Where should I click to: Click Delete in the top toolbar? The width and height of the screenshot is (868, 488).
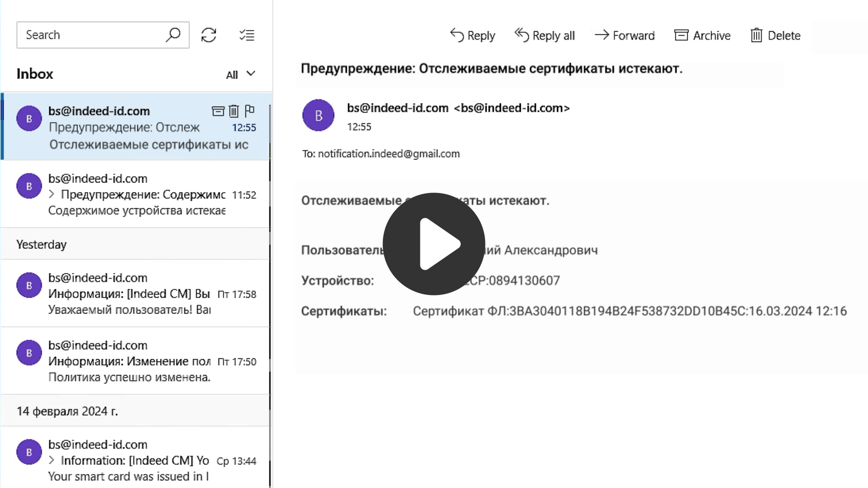pyautogui.click(x=775, y=35)
